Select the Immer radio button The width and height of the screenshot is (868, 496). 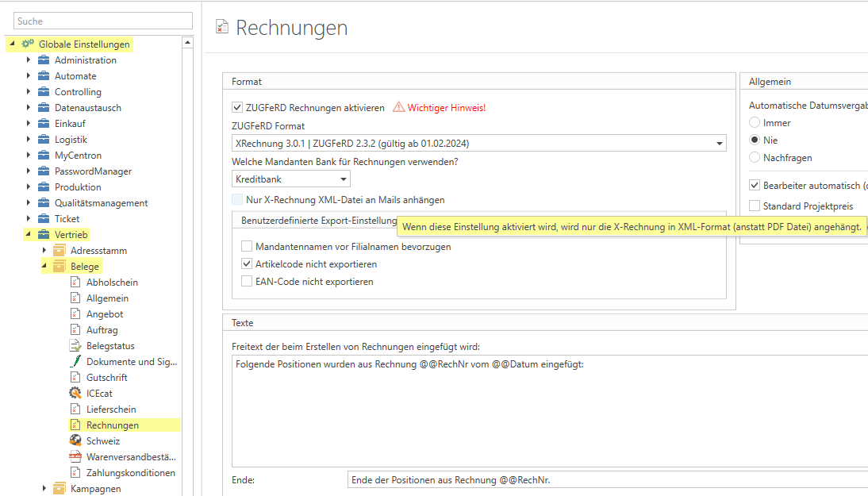(755, 123)
